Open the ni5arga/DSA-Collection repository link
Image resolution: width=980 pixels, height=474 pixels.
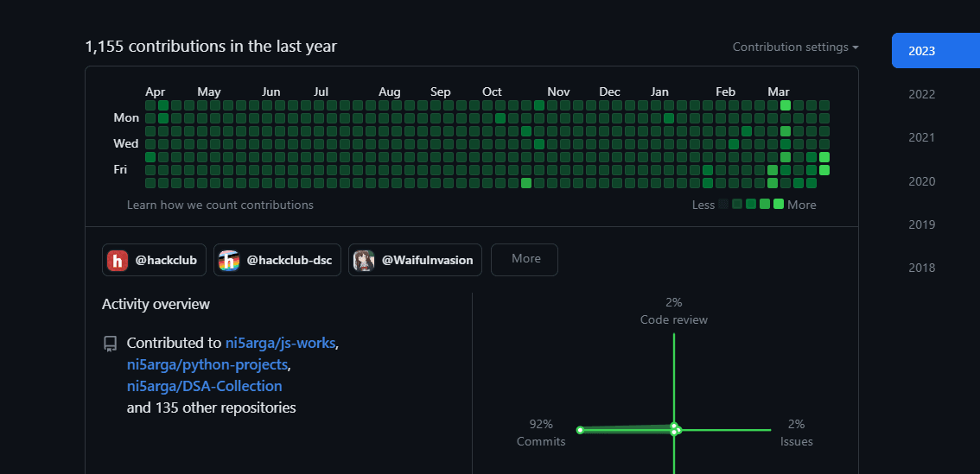coord(204,386)
